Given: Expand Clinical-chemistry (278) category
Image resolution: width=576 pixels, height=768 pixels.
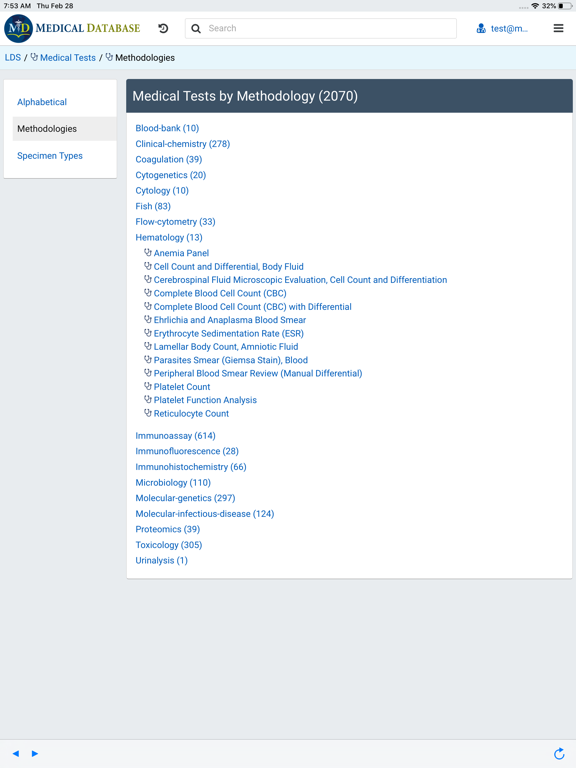Looking at the screenshot, I should coord(183,144).
